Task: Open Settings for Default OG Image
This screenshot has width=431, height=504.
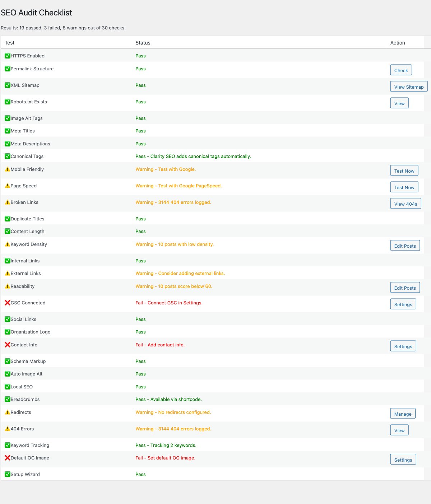Action: pyautogui.click(x=403, y=459)
